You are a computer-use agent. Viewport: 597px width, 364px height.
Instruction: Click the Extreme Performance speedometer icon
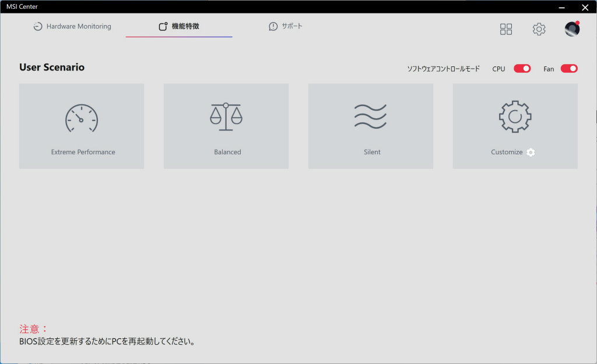click(x=82, y=118)
